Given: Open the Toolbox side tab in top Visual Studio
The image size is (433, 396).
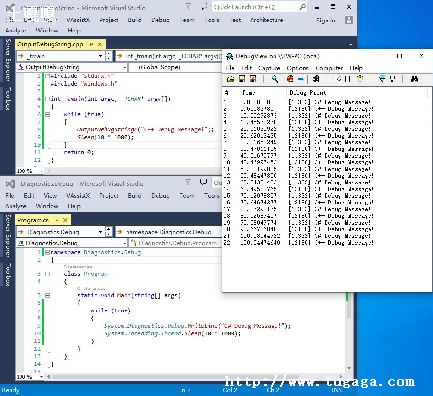Looking at the screenshot, I should (8, 99).
